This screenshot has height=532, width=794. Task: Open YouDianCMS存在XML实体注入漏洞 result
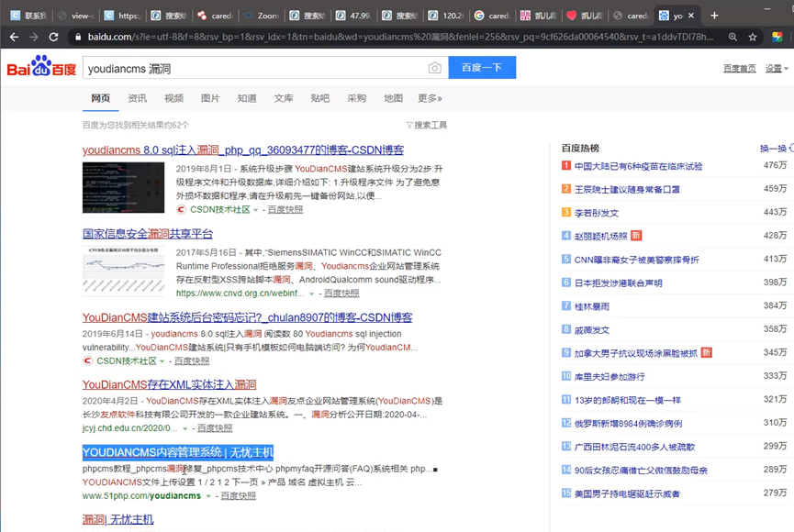tap(169, 384)
